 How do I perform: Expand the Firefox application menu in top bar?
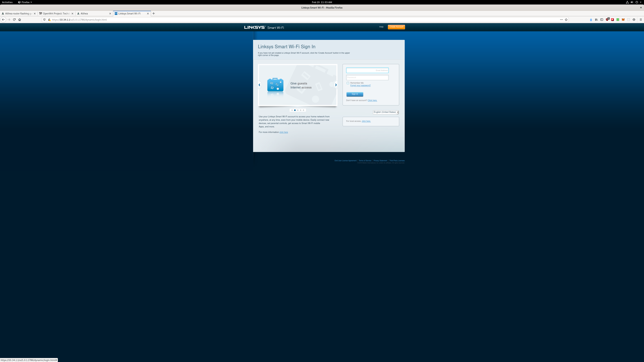point(25,2)
